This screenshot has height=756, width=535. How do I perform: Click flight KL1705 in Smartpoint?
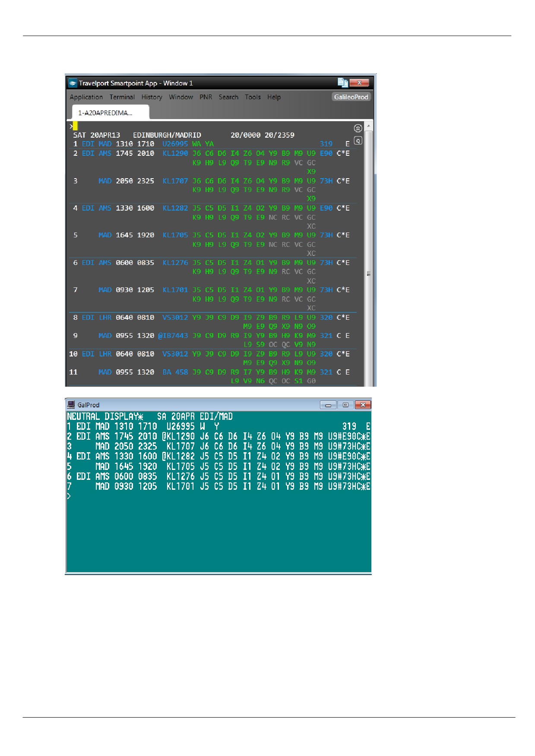pos(175,235)
